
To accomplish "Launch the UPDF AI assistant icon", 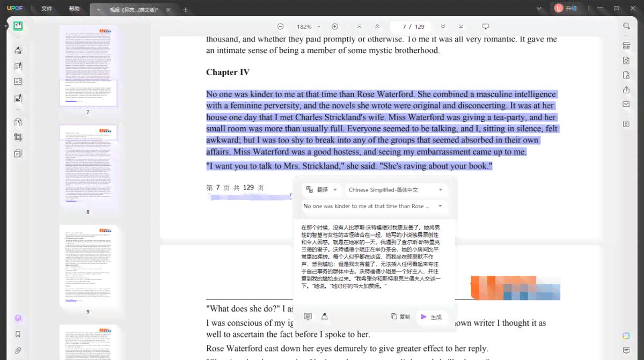I will click(626, 336).
